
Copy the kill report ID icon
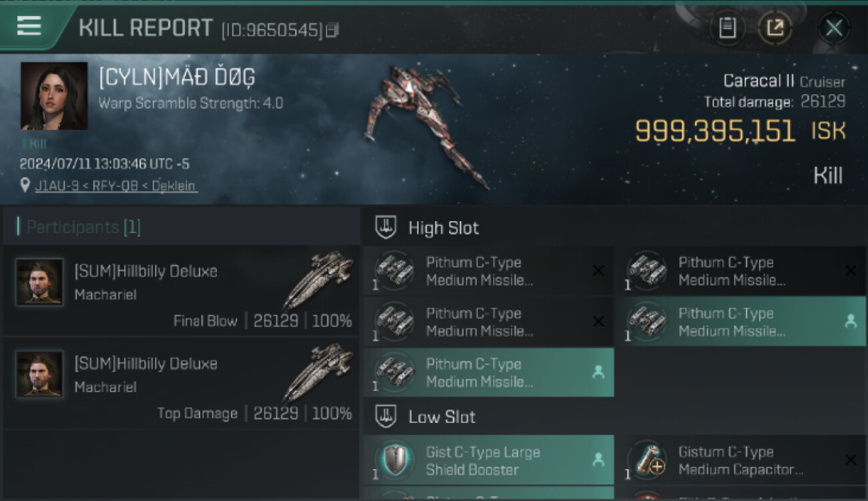coord(333,30)
